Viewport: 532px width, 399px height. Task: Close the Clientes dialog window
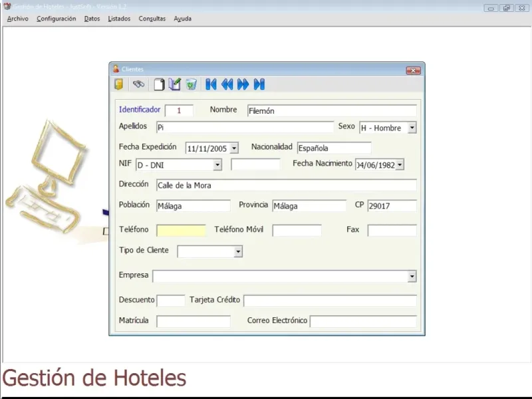click(x=413, y=70)
